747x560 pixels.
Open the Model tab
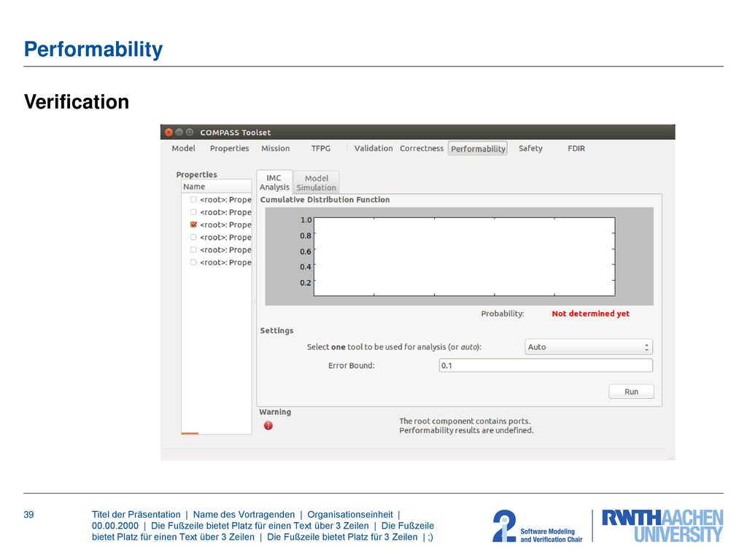tap(183, 149)
